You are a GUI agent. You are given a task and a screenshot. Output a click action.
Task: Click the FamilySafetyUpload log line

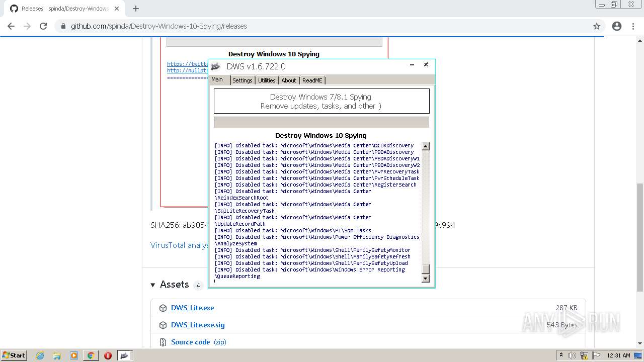pos(311,263)
